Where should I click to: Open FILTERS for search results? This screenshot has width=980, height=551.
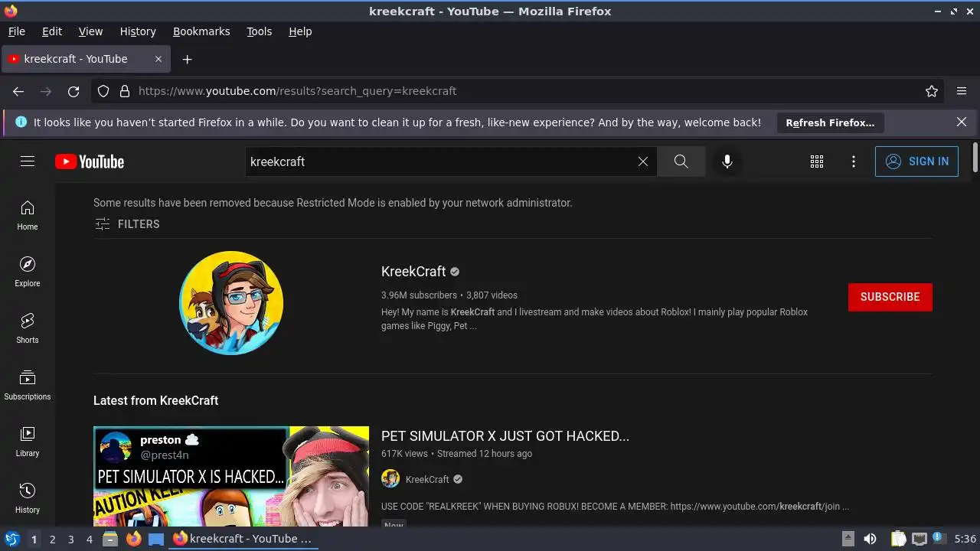(127, 224)
